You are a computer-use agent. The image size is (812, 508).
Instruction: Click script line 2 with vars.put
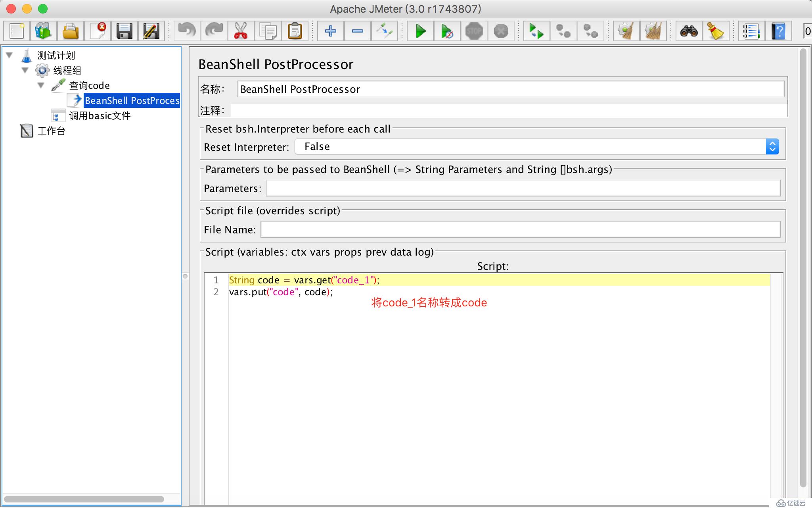[281, 292]
